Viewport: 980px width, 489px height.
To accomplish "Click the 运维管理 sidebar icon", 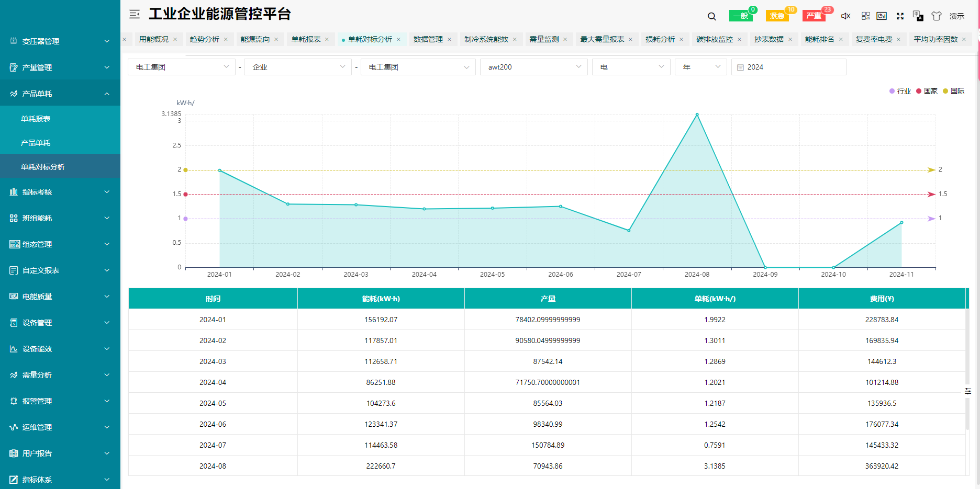I will 14,427.
